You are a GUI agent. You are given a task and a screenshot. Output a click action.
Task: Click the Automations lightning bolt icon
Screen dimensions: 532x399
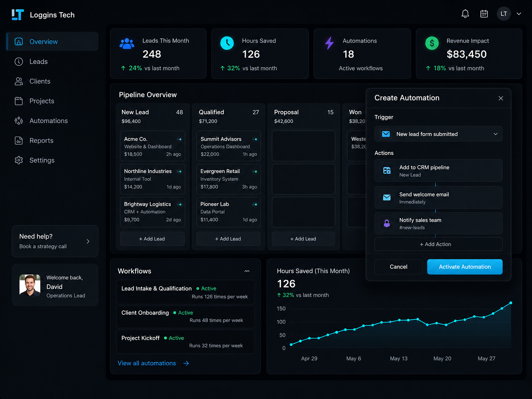(x=329, y=43)
